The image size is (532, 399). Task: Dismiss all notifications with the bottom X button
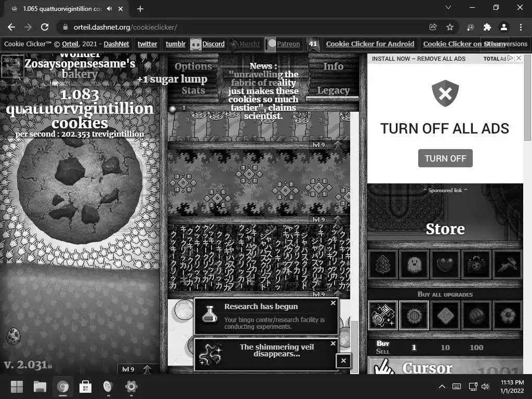pos(343,361)
